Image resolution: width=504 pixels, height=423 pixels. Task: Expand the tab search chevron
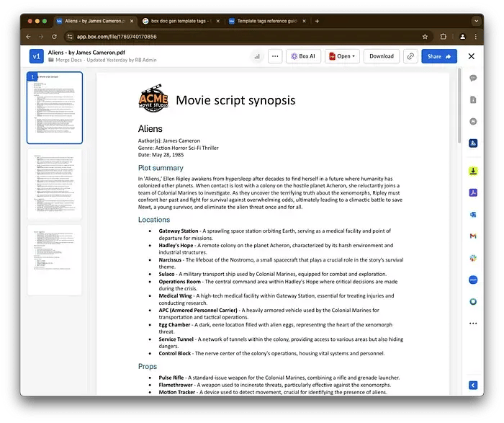click(x=476, y=21)
